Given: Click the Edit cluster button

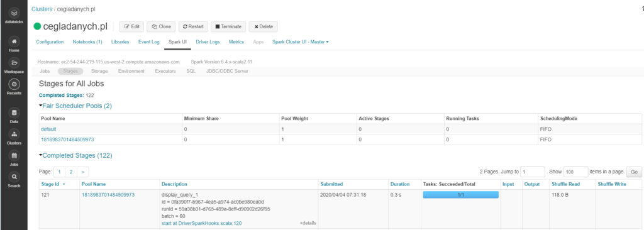Looking at the screenshot, I should [131, 26].
